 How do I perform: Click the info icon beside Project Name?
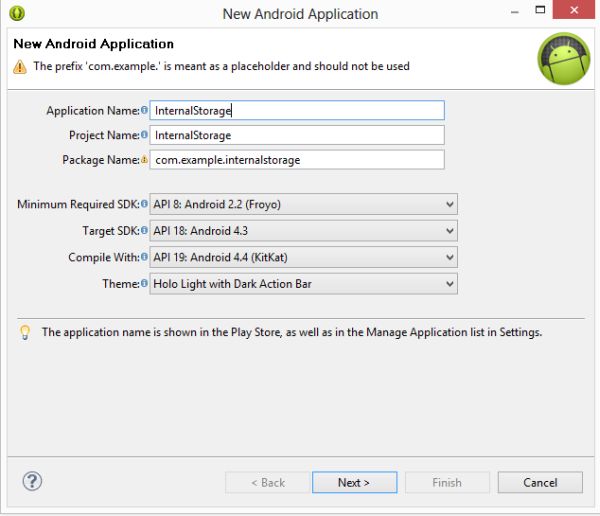[x=145, y=135]
